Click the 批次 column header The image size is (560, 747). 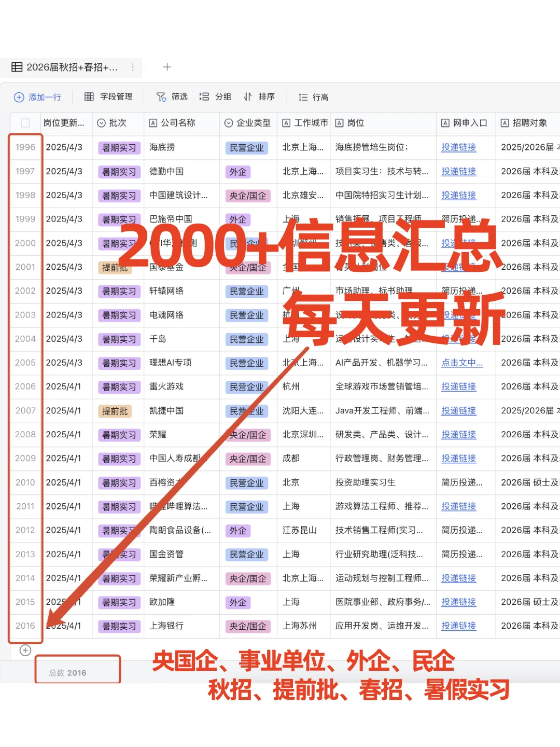(118, 123)
